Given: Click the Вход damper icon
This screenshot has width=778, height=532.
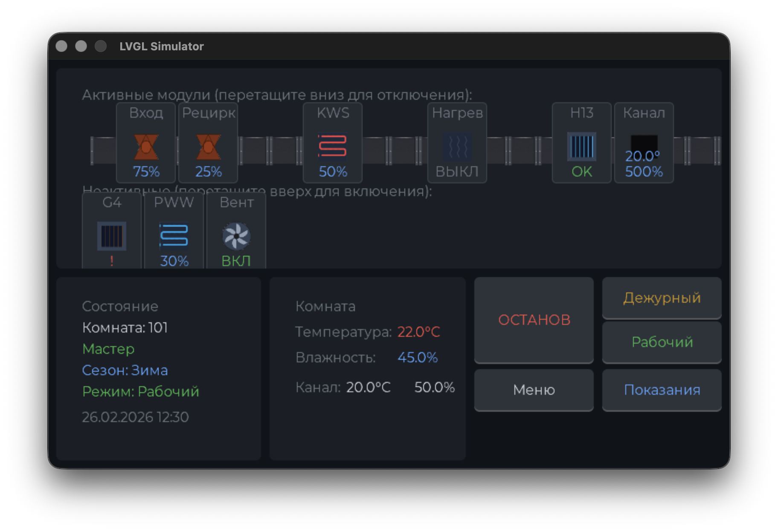Looking at the screenshot, I should click(146, 147).
